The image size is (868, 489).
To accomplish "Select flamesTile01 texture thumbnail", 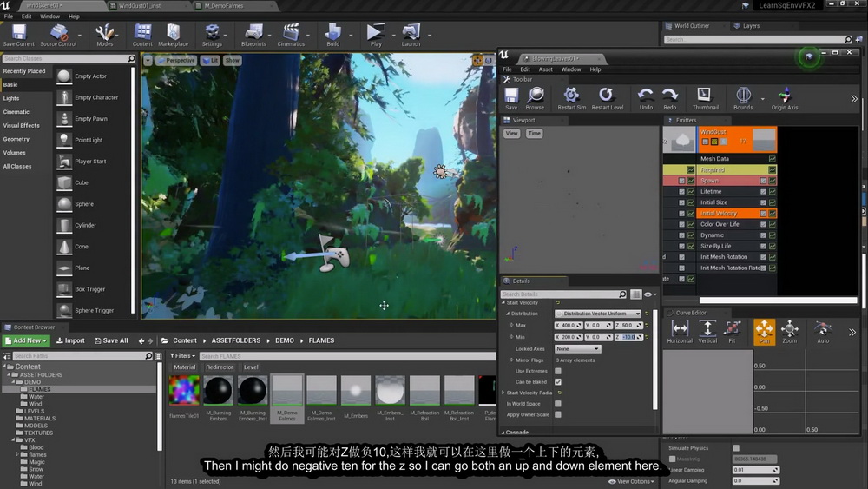I will (184, 391).
